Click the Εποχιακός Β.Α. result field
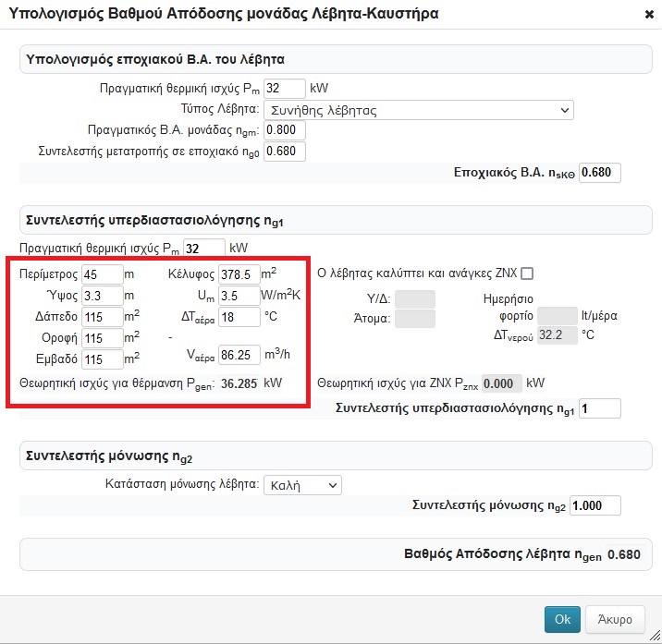 pyautogui.click(x=600, y=173)
